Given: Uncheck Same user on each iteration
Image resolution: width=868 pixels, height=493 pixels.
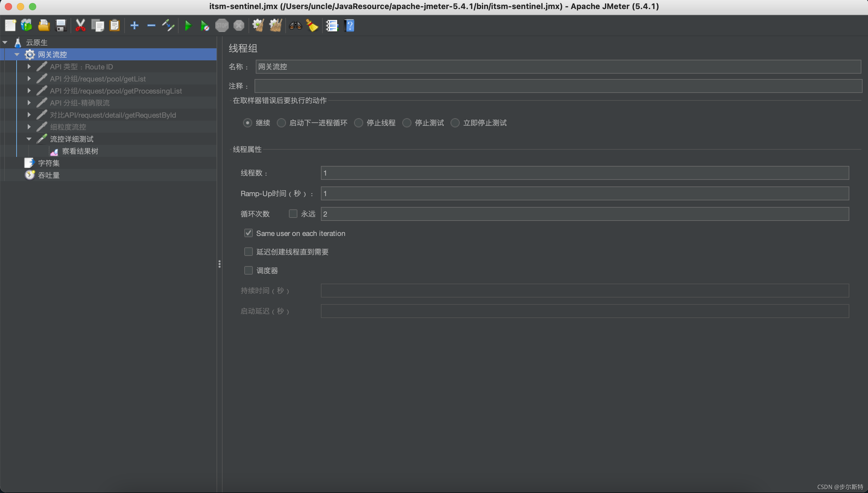Looking at the screenshot, I should tap(249, 233).
